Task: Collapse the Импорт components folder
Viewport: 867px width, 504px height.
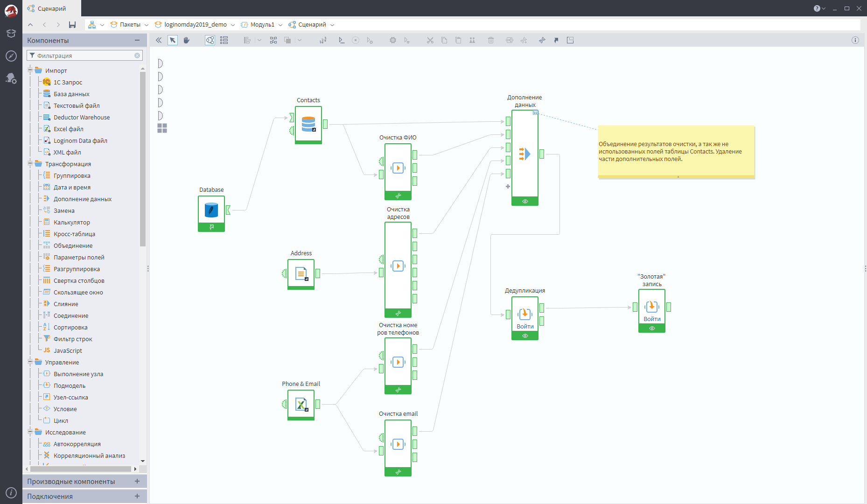Action: tap(31, 70)
